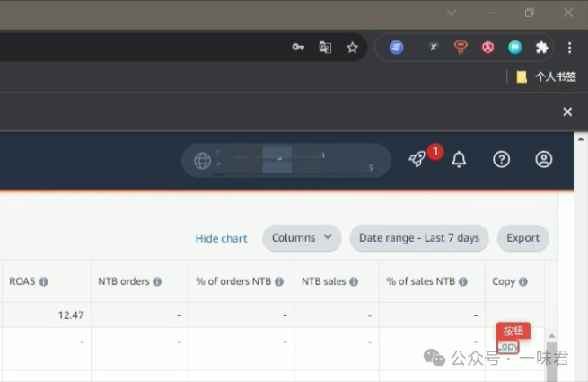Click % of sales NTB info icon
588x382 pixels.
click(x=463, y=281)
